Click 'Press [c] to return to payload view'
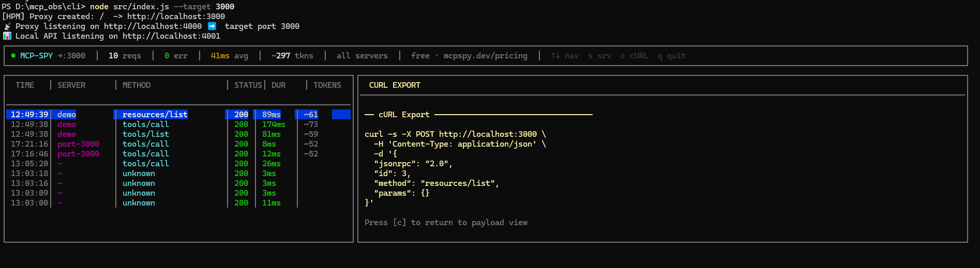Image resolution: width=980 pixels, height=268 pixels. [x=446, y=223]
